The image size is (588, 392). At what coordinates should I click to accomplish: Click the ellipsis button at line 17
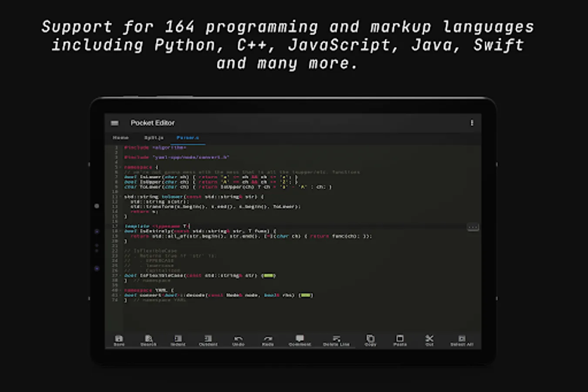click(473, 227)
